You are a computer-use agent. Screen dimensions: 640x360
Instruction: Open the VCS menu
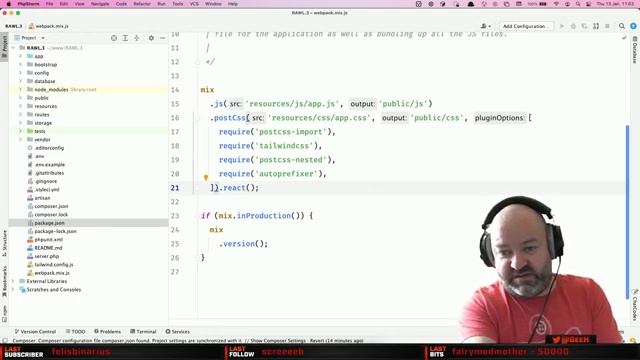pos(194,4)
